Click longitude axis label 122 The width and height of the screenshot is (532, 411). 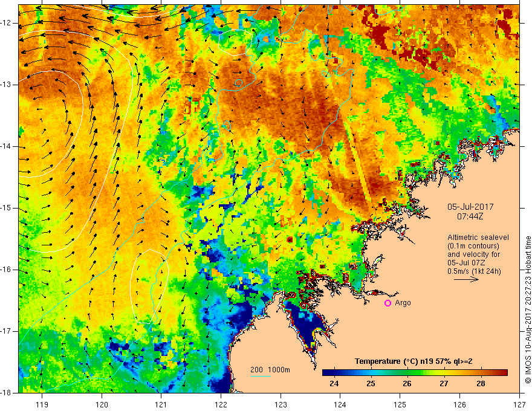click(221, 404)
